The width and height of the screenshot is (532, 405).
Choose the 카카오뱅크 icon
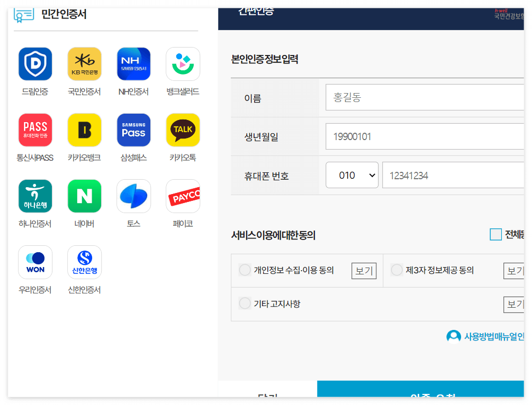click(x=85, y=130)
